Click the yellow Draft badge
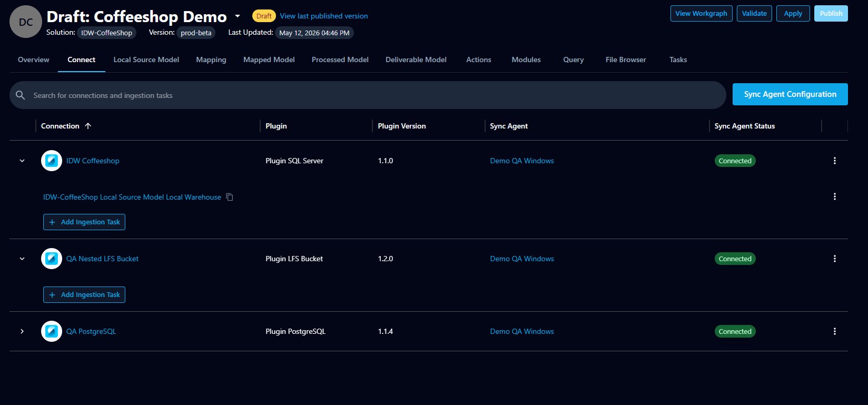 click(264, 16)
